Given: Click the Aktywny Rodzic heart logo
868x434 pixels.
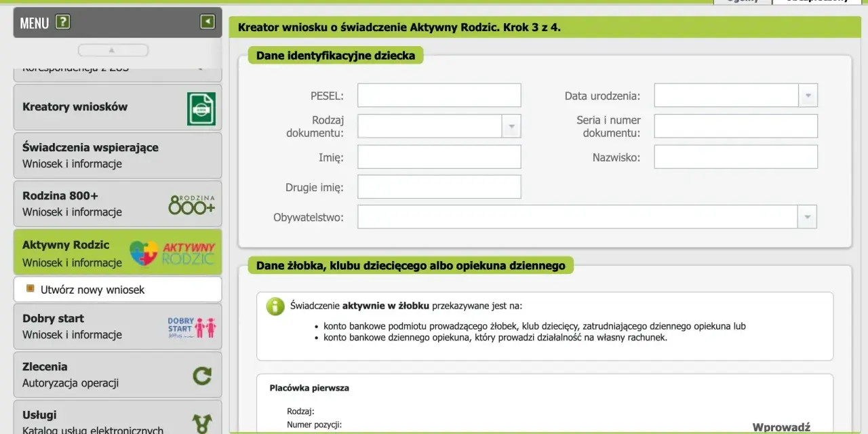Looking at the screenshot, I should [x=143, y=254].
